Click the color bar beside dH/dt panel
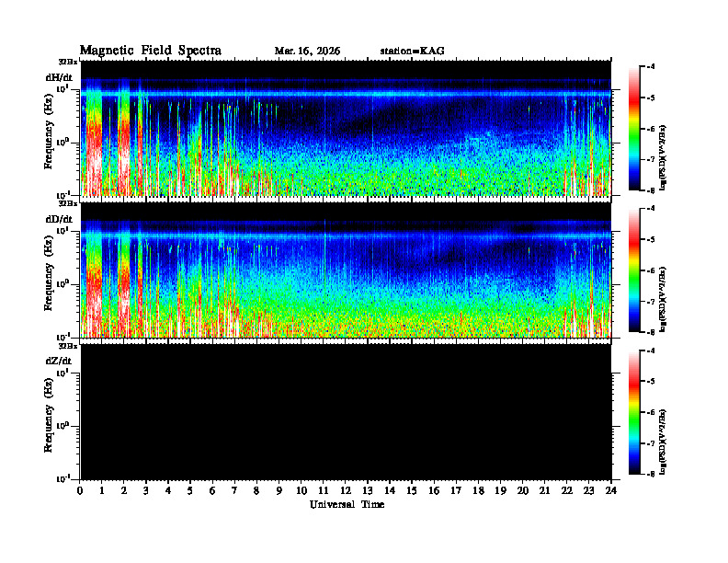This screenshot has height=563, width=728. (x=634, y=129)
